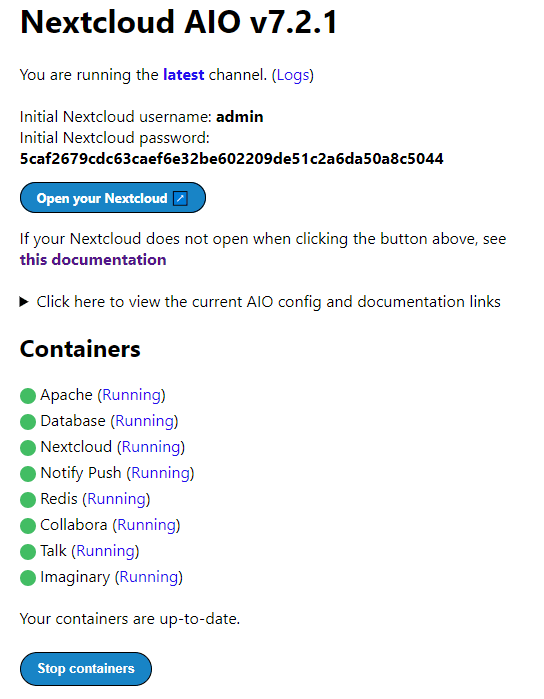Click the green status dot beside Notify Push

(28, 473)
